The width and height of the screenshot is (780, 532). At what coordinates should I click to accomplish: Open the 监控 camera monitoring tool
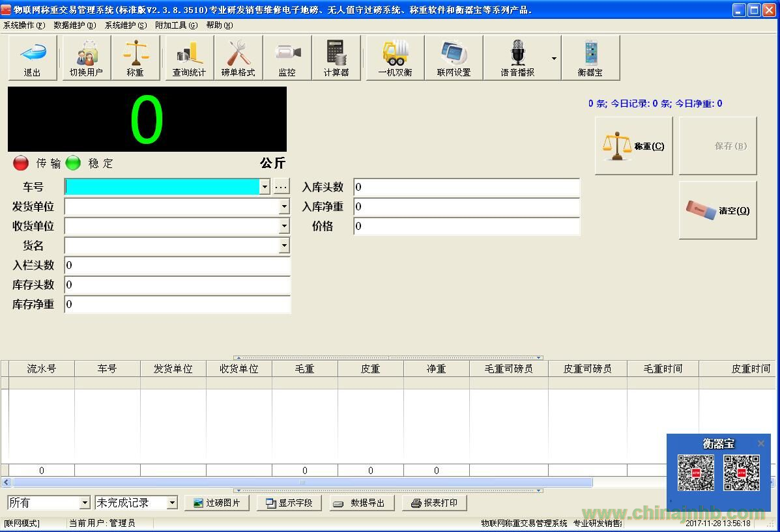tap(287, 58)
